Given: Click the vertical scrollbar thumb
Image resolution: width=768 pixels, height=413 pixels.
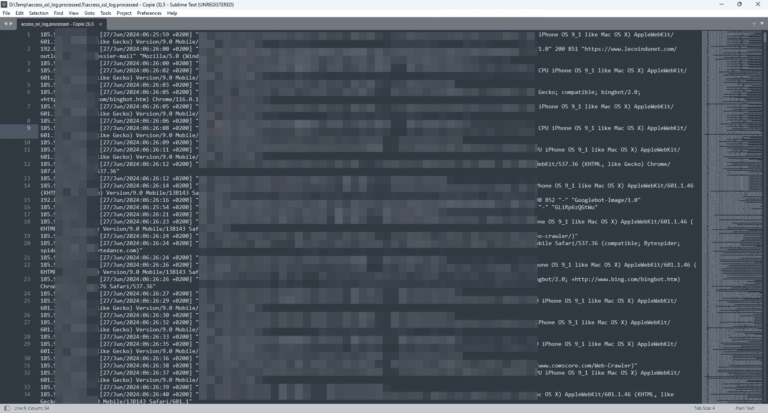Looking at the screenshot, I should coord(765,37).
